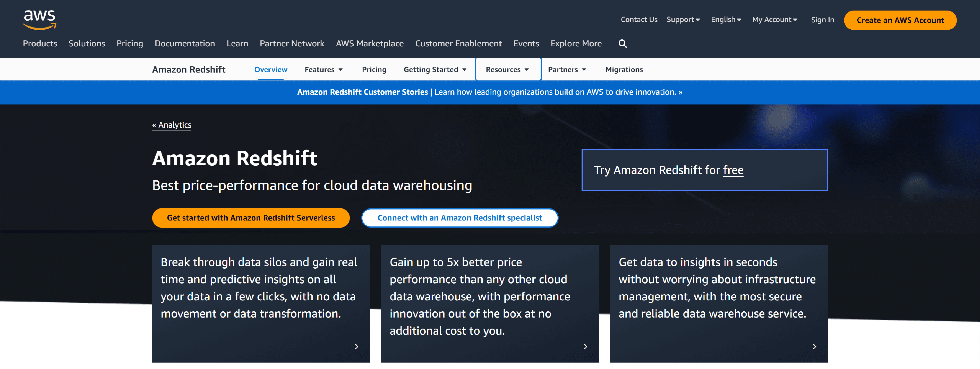The width and height of the screenshot is (980, 369).
Task: Click the Sign In link
Action: click(822, 20)
